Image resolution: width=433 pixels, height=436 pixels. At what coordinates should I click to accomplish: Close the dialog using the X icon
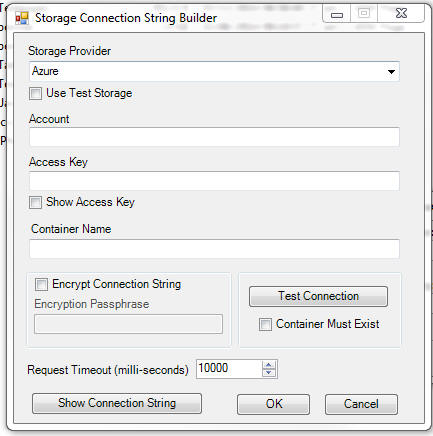(401, 14)
